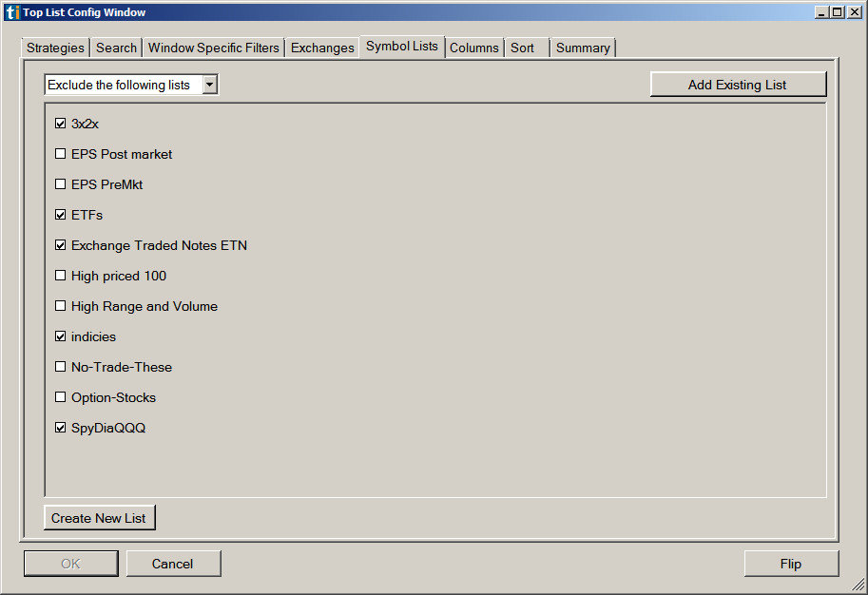Switch to the Strategies tab
Image resolution: width=868 pixels, height=595 pixels.
click(x=55, y=48)
